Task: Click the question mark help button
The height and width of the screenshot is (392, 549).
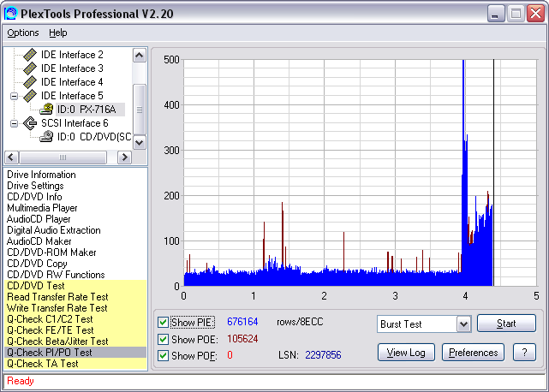Action: (524, 353)
